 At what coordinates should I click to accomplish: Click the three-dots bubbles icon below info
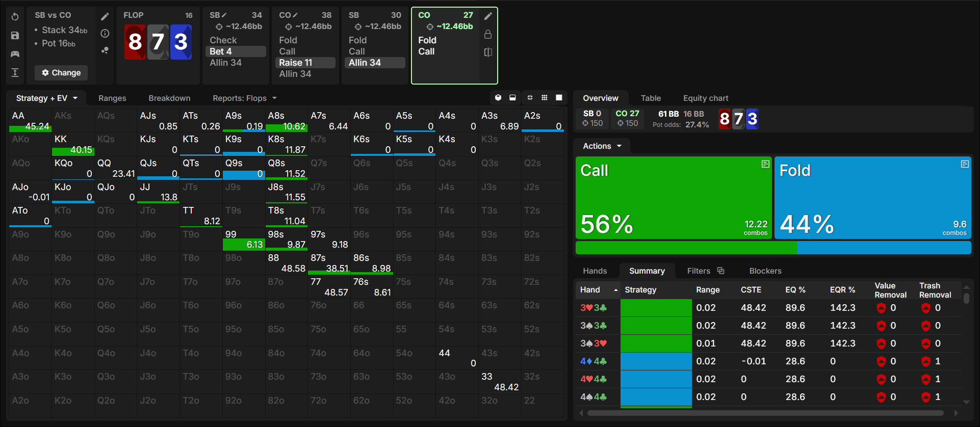click(105, 50)
